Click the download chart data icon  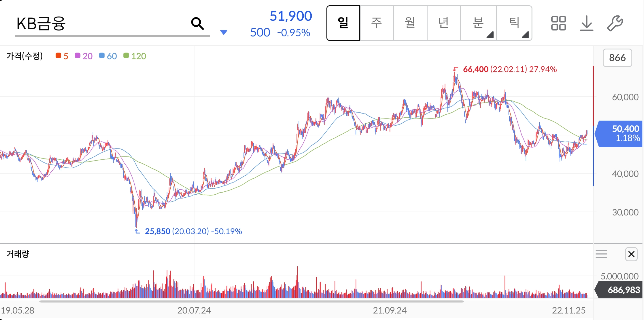(x=586, y=23)
